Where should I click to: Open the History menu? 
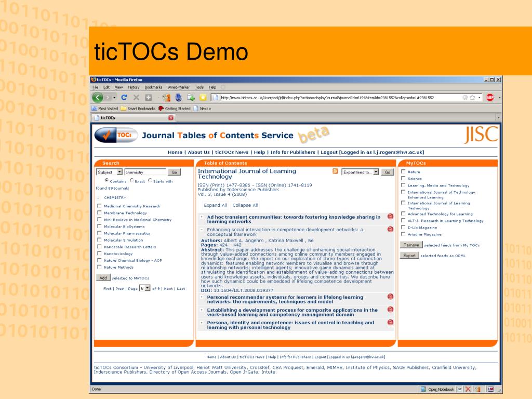(134, 87)
